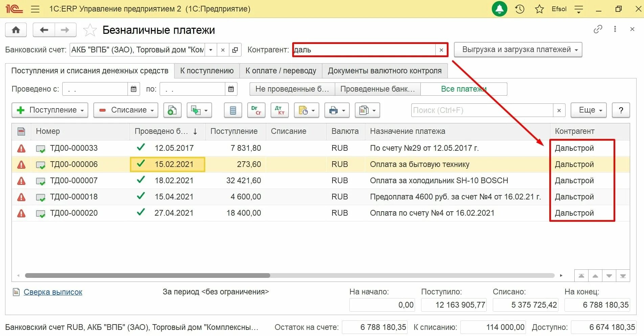Click amount 32 421,60 cell

(x=236, y=181)
